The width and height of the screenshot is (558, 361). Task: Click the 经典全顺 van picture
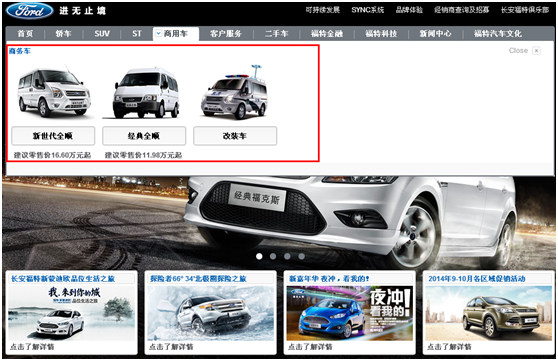(145, 93)
